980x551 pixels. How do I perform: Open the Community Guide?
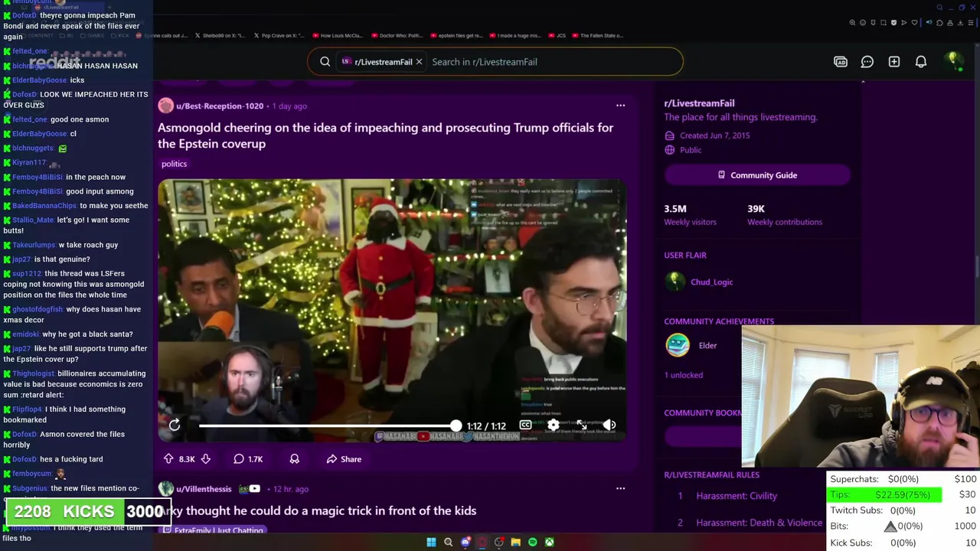(x=757, y=175)
